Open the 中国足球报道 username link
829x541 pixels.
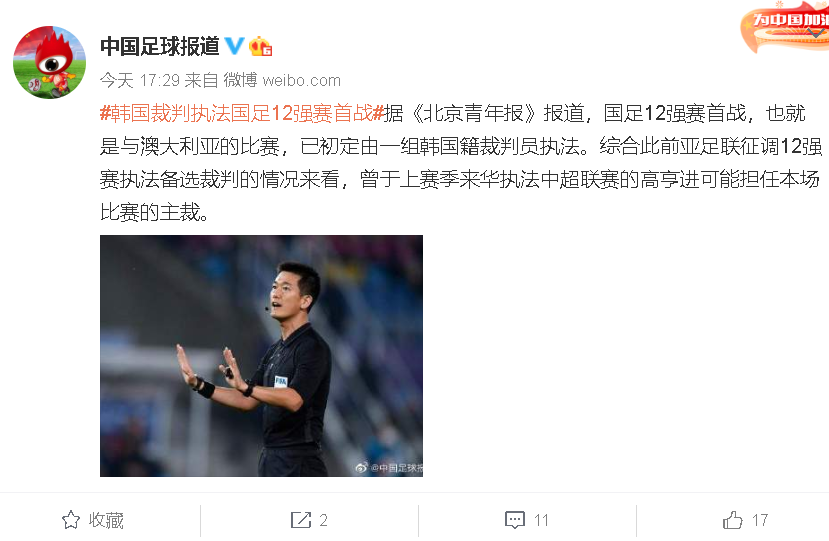[160, 47]
